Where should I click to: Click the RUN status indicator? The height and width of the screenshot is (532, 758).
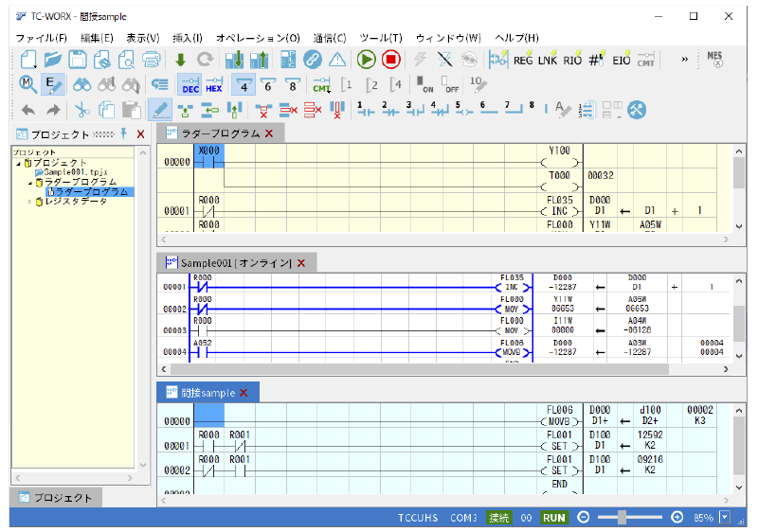554,518
